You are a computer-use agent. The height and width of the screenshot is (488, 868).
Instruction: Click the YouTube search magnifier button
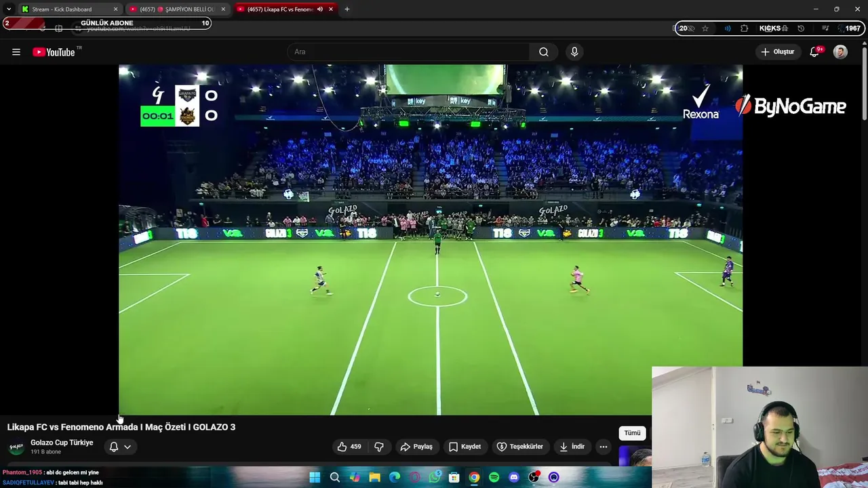[x=544, y=52]
